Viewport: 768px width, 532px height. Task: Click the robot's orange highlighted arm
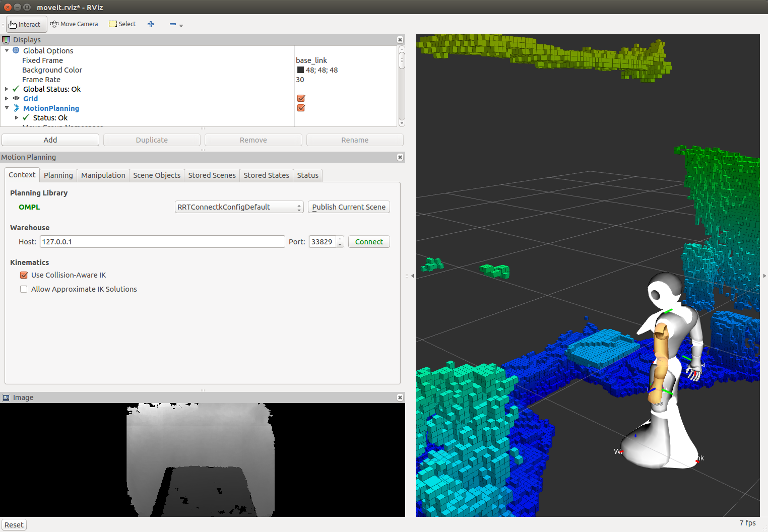click(660, 363)
